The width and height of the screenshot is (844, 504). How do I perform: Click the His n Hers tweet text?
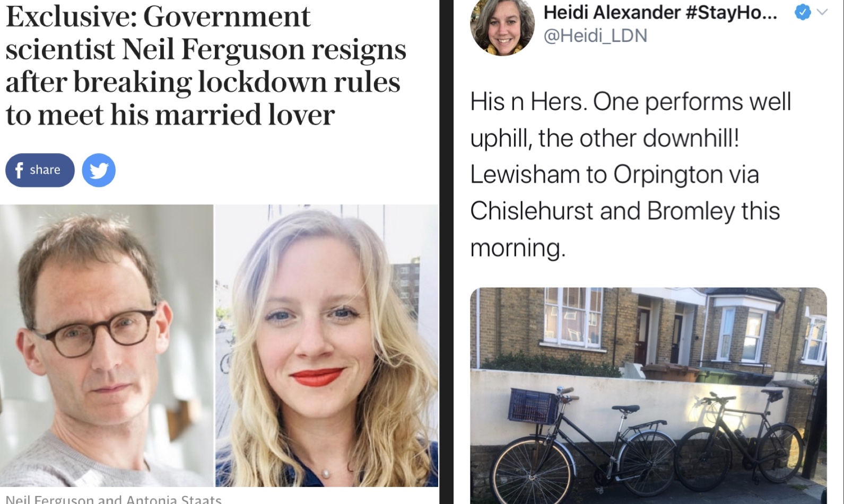point(630,174)
